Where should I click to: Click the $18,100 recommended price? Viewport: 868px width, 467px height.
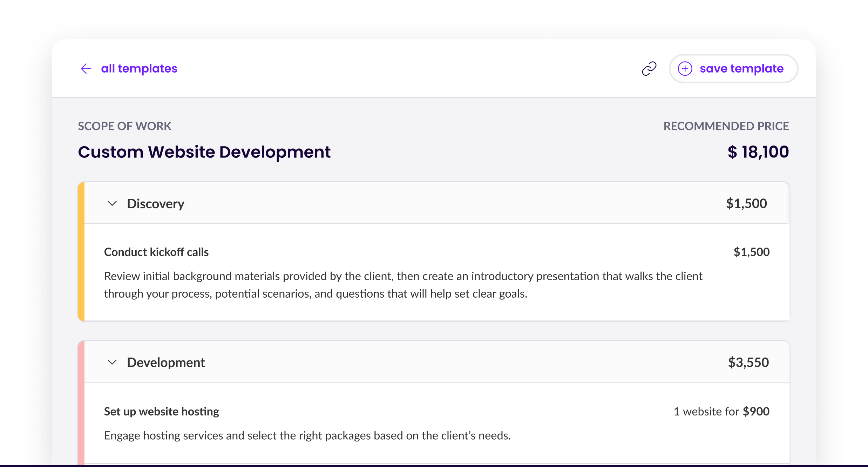tap(758, 152)
